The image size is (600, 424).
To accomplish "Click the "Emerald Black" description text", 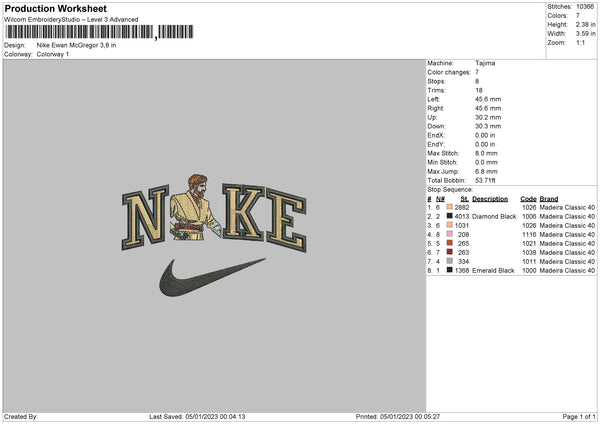I will point(493,271).
